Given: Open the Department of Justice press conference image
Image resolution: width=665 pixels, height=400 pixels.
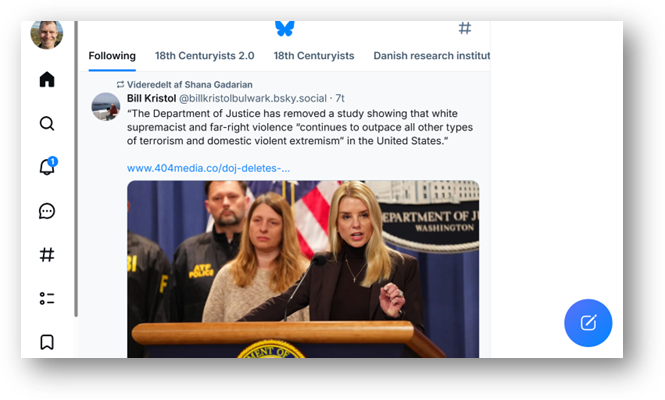Looking at the screenshot, I should click(x=302, y=268).
